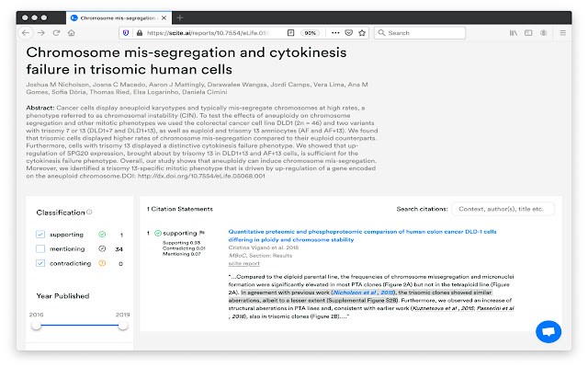Toggle the supporting classification checkbox

click(x=40, y=234)
